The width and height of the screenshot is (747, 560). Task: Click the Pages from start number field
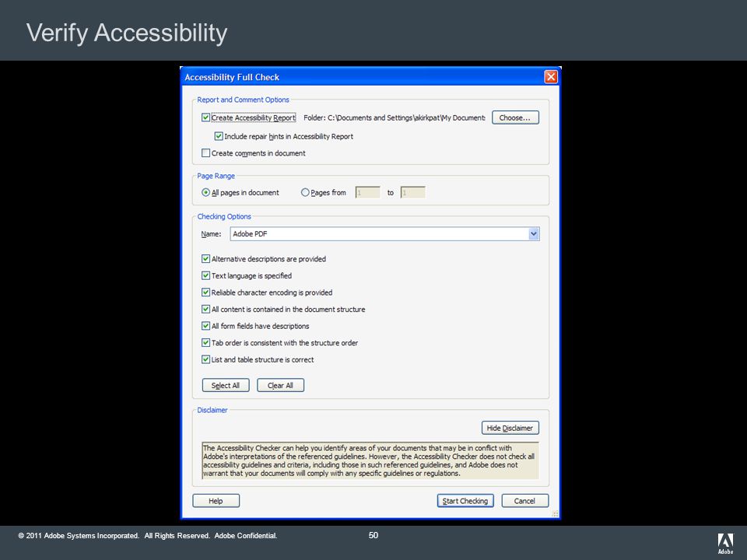tap(368, 192)
